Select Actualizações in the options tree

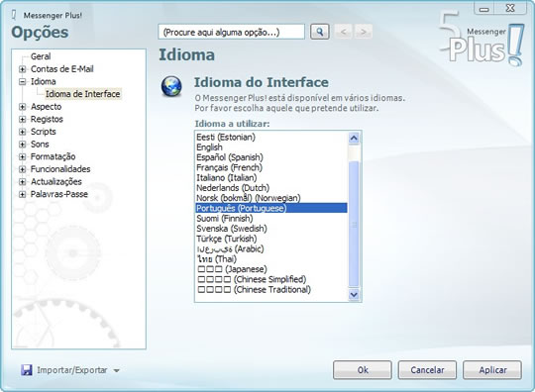55,182
